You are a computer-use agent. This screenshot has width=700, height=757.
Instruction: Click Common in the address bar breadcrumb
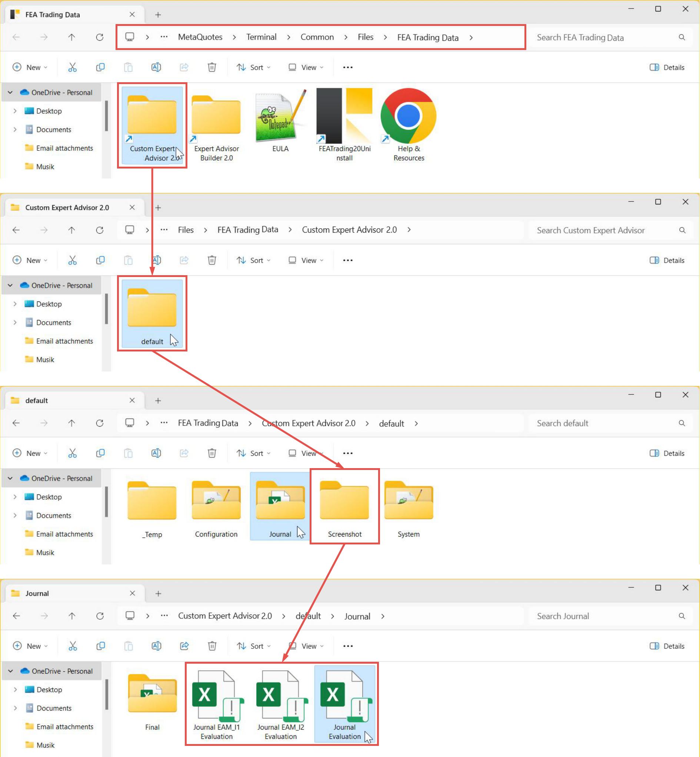(317, 37)
